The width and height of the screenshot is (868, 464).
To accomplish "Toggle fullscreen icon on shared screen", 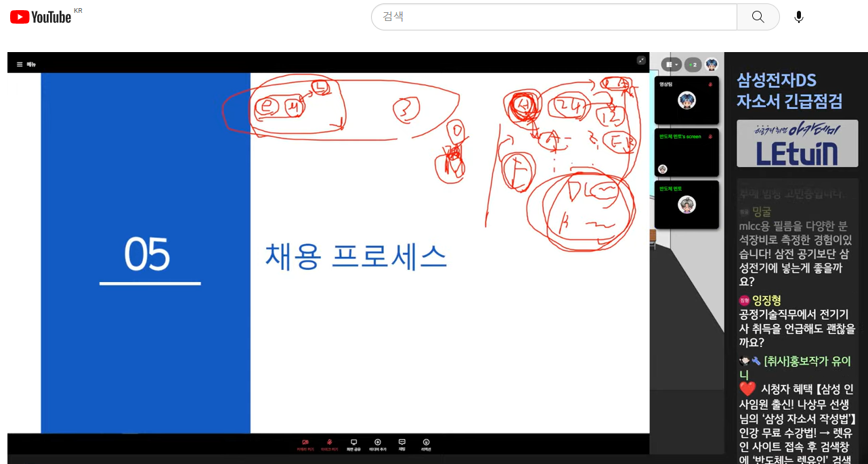I will tap(641, 60).
